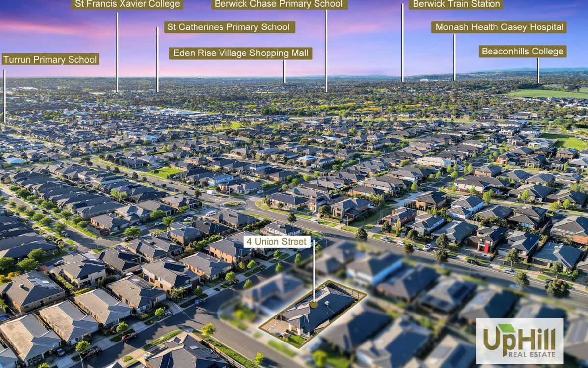Select the Monash Health Casey Hospital label

499,27
